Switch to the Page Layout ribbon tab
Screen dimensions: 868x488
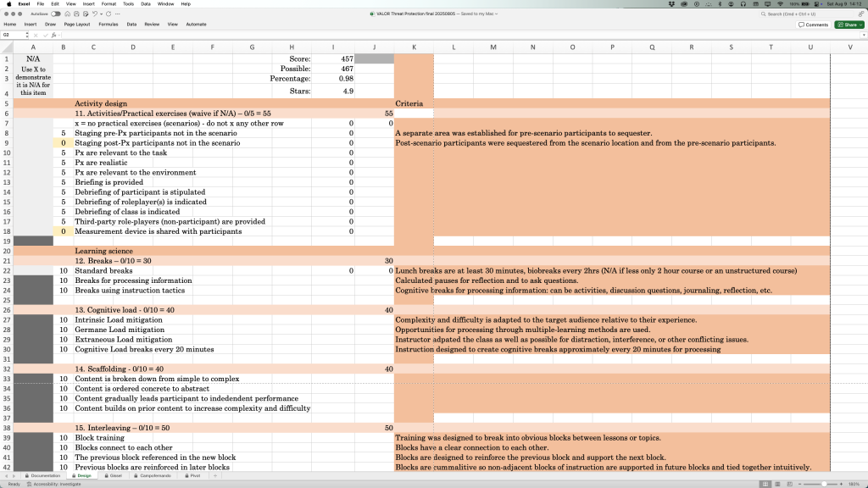point(77,25)
